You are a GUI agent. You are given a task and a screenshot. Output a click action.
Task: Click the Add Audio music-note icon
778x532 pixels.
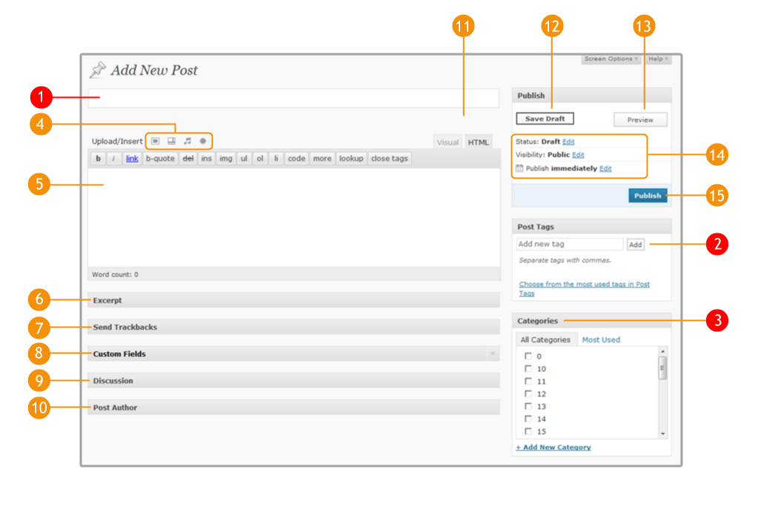[x=187, y=141]
